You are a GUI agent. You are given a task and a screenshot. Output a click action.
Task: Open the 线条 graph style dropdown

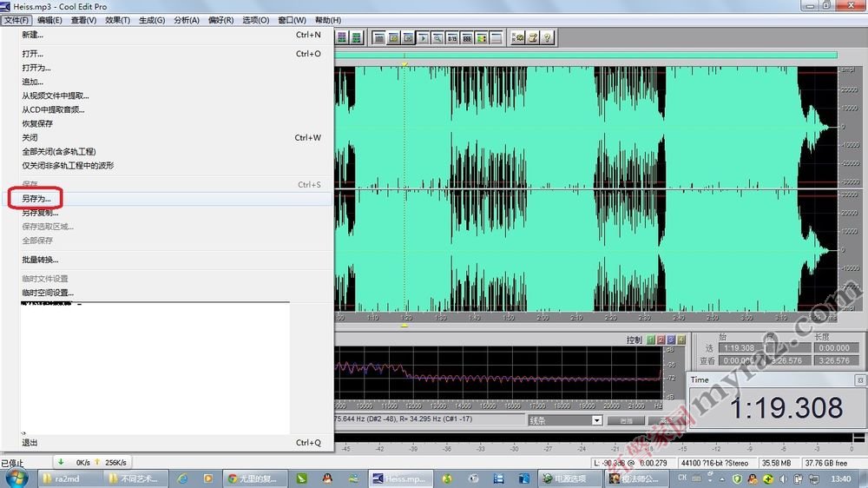[x=596, y=420]
